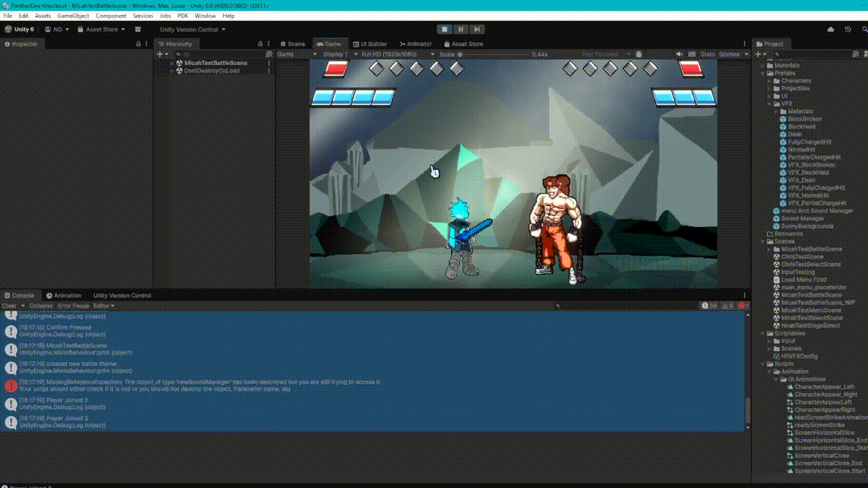Toggle error messages filter in Console
This screenshot has width=868, height=488.
(743, 306)
